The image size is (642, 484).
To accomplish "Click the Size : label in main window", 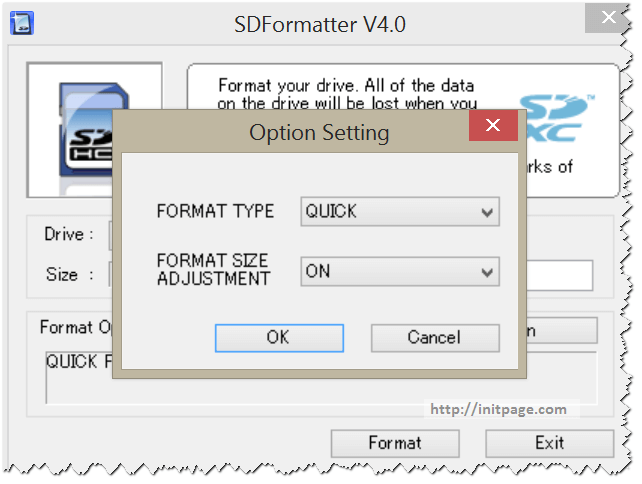I will (x=70, y=274).
